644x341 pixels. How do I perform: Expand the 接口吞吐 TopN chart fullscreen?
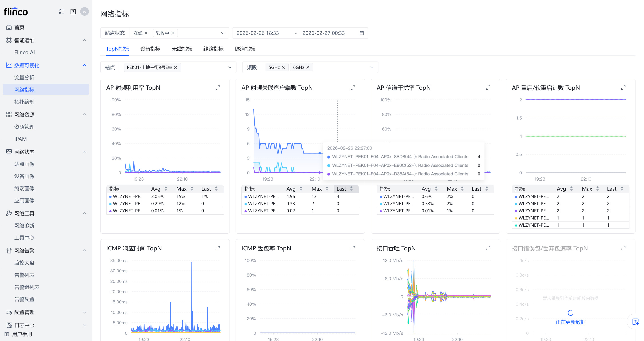point(488,248)
